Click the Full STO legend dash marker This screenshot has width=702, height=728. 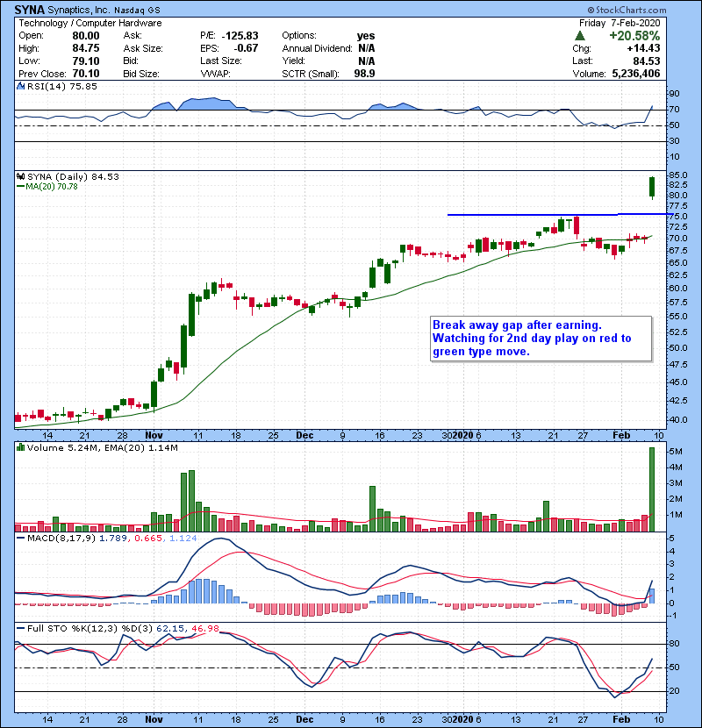20,628
